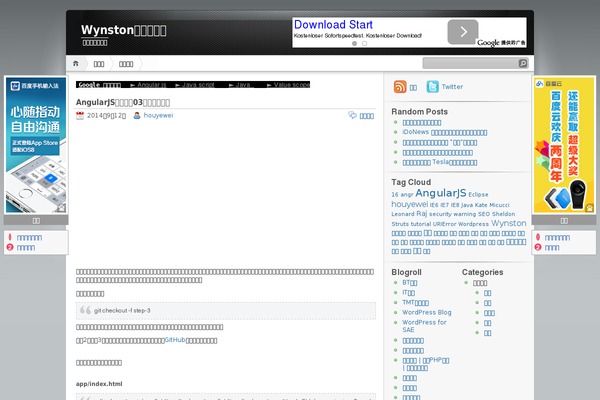Click the app/index.html heading text
Viewport: 600px width, 400px height.
[x=99, y=384]
